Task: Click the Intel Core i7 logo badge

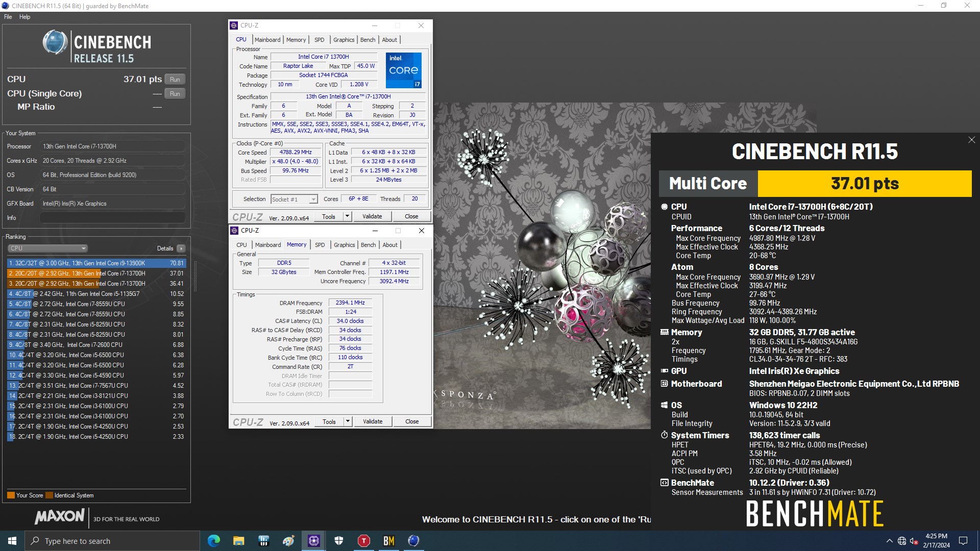Action: tap(403, 70)
